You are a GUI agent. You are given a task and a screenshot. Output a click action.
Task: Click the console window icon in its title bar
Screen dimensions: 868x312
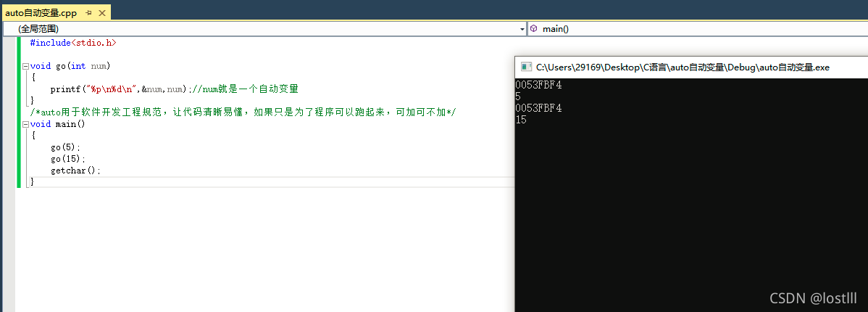click(527, 67)
